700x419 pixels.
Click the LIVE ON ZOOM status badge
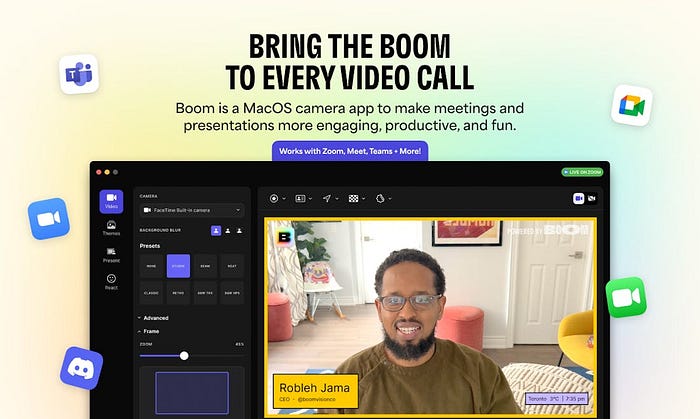[x=582, y=172]
